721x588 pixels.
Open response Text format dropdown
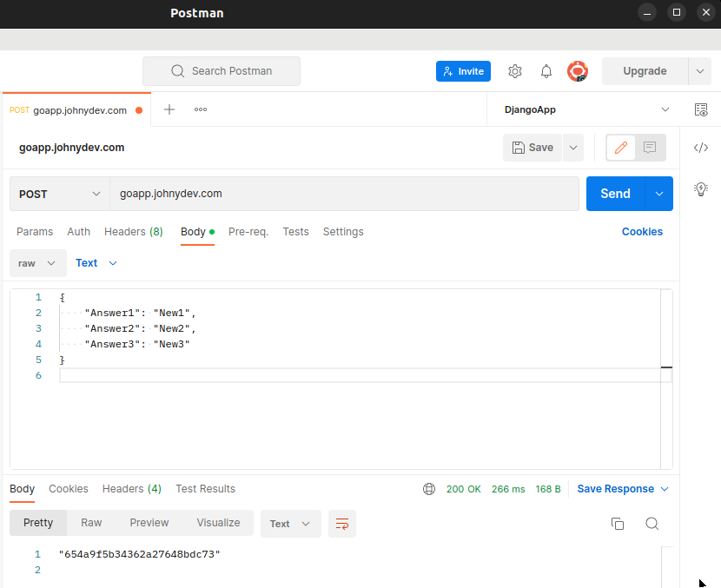(x=291, y=524)
